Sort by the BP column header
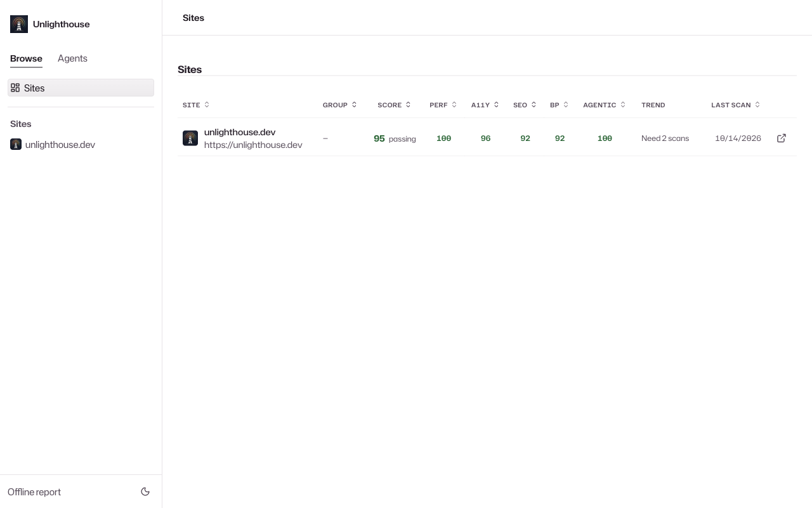 560,105
